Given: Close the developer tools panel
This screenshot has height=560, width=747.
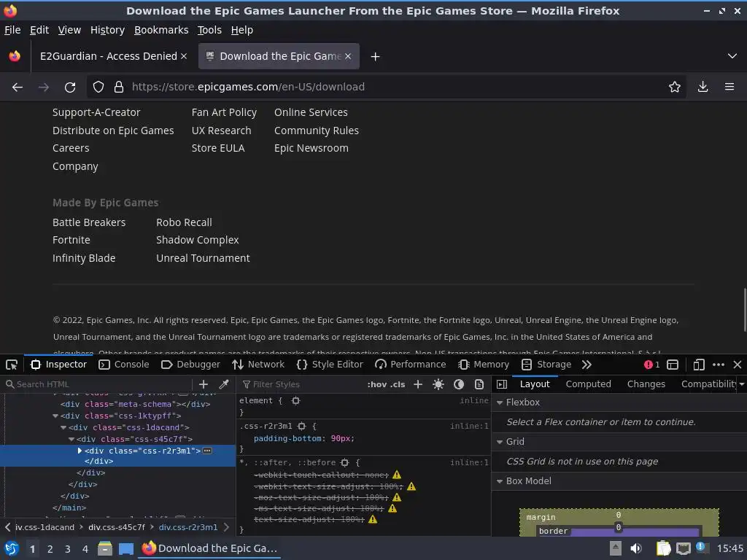Looking at the screenshot, I should (x=738, y=365).
